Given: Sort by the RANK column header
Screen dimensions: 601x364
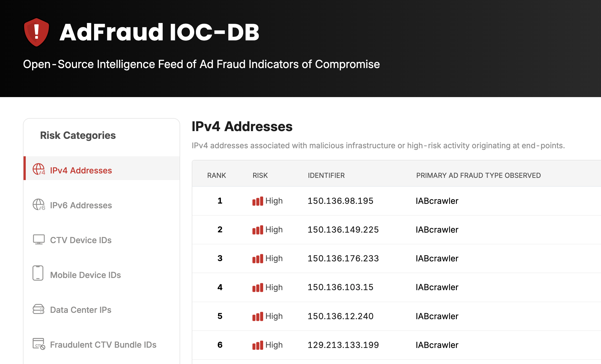Looking at the screenshot, I should tap(216, 175).
